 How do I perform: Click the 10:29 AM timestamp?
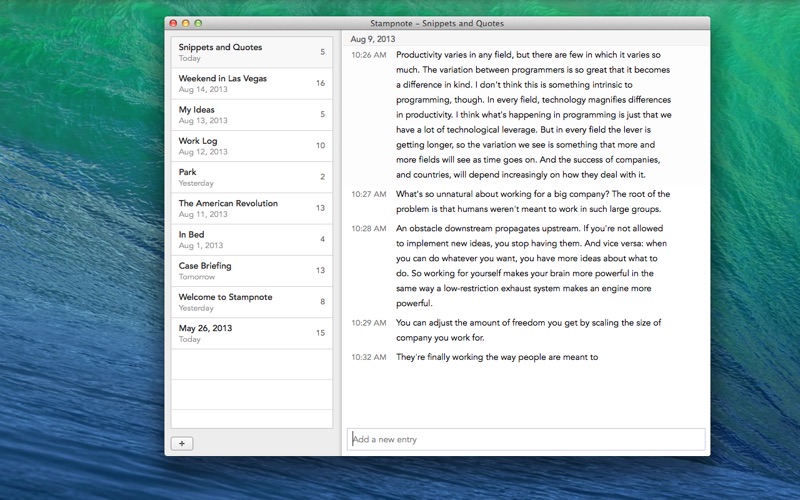[368, 323]
